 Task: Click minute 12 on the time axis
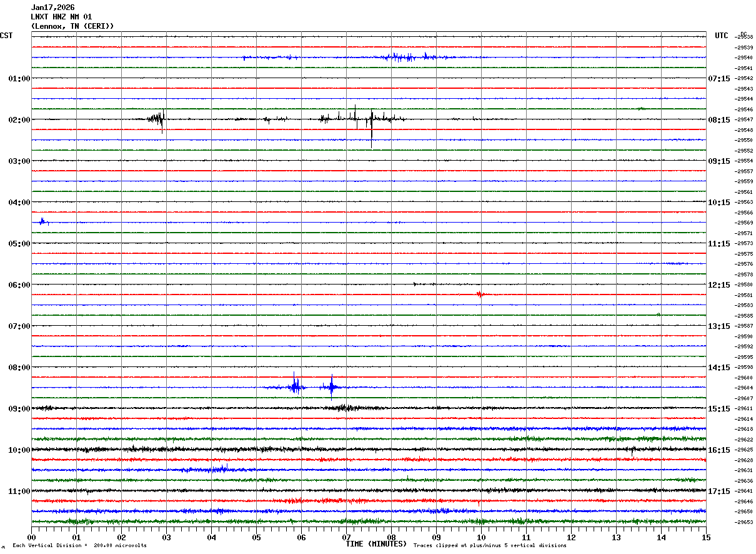tap(572, 537)
